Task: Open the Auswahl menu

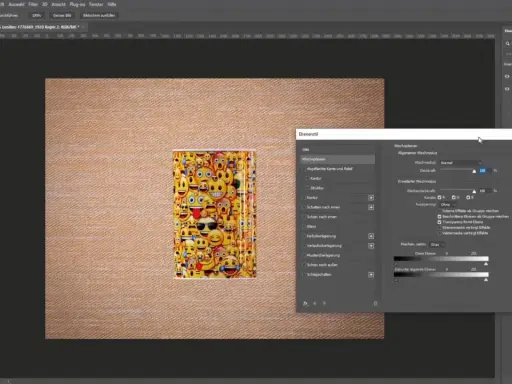Action: click(16, 4)
